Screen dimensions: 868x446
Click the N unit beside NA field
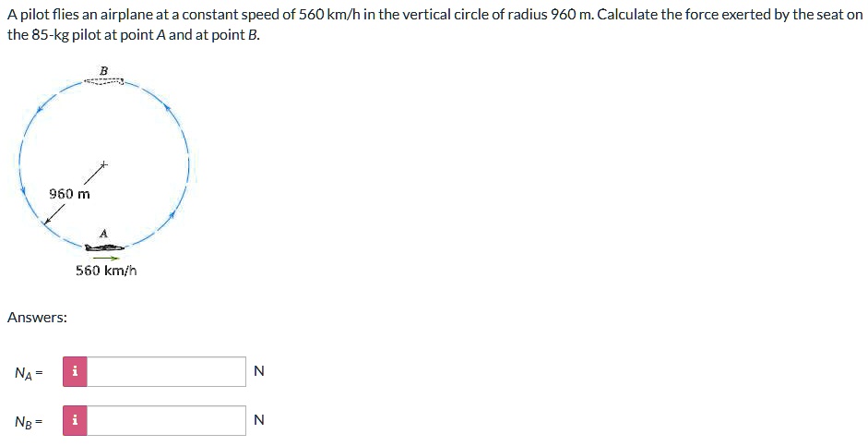[258, 372]
